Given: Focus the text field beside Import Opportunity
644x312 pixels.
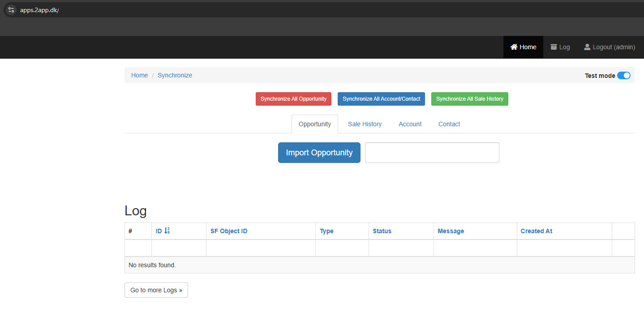Looking at the screenshot, I should [x=432, y=153].
